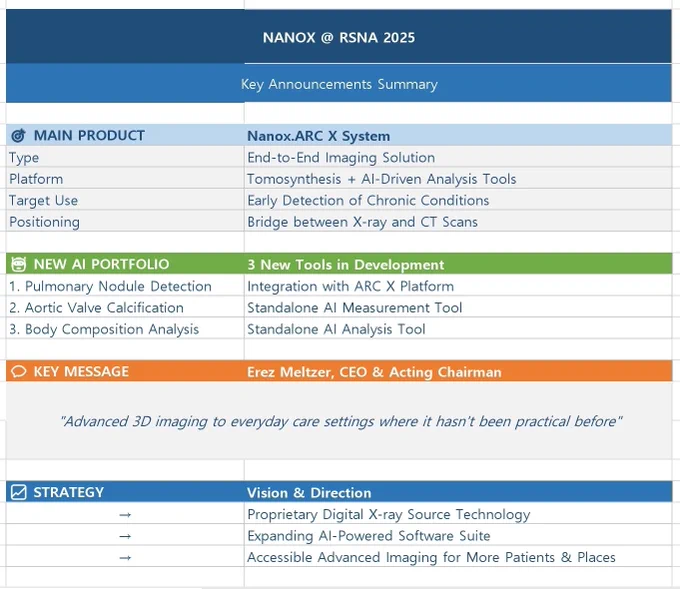Click the Target Use label cell
This screenshot has width=680, height=589.
coord(125,200)
